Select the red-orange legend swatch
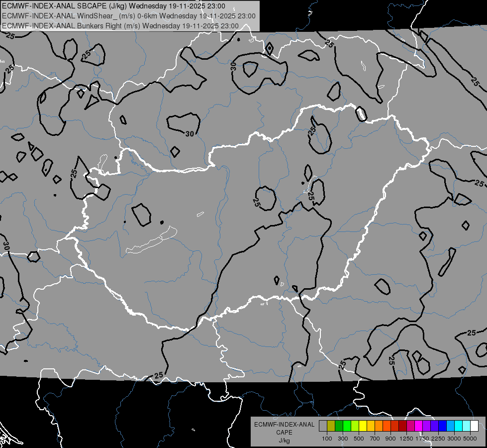The width and height of the screenshot is (487, 448). coord(387,426)
